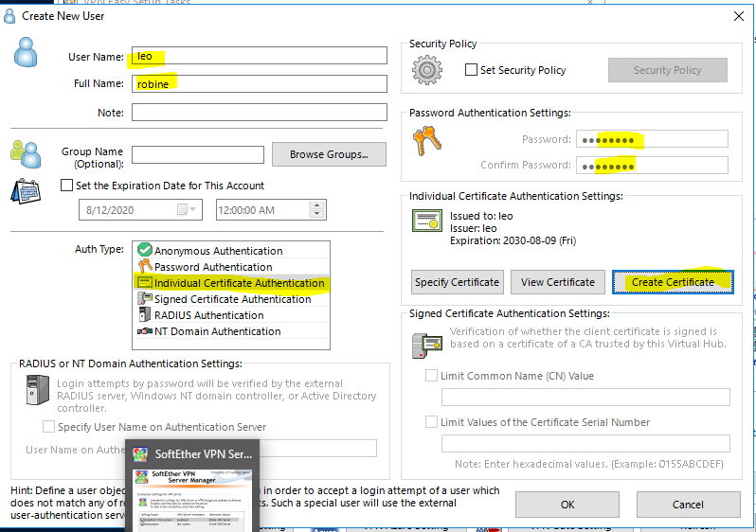This screenshot has width=756, height=532.
Task: Click the Create New User title bar icon
Action: click(x=9, y=16)
